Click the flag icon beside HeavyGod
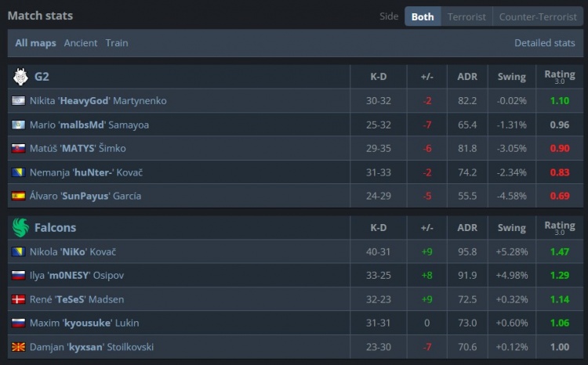 point(18,101)
